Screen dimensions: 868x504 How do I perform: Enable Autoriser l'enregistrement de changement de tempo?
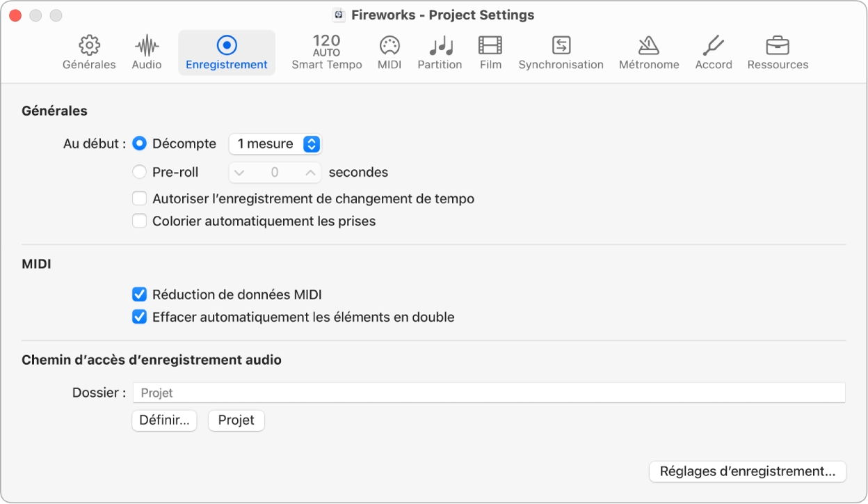tap(140, 199)
